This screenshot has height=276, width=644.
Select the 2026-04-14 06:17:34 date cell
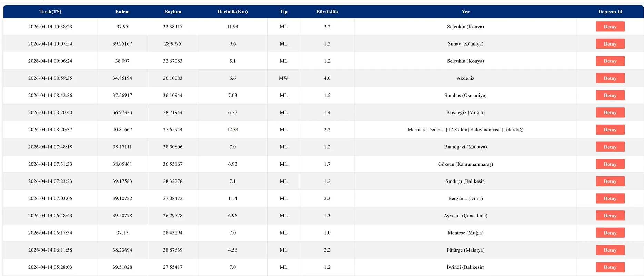point(50,233)
